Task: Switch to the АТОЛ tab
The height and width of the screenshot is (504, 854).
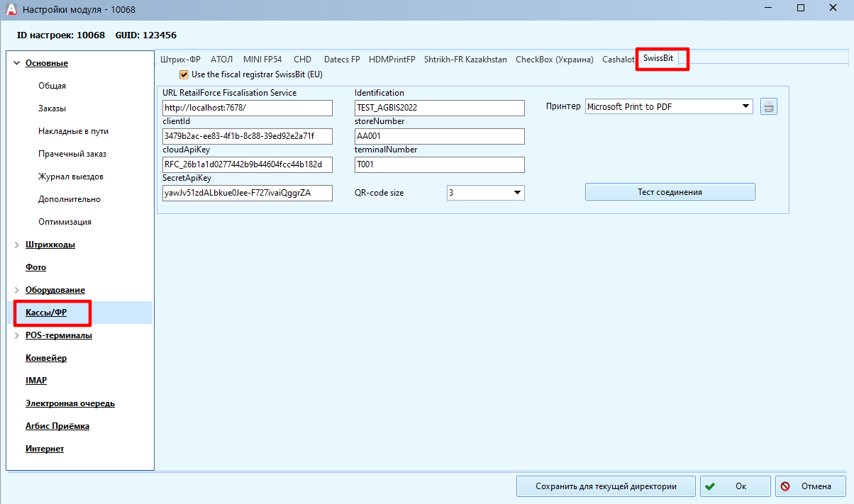Action: click(x=221, y=60)
